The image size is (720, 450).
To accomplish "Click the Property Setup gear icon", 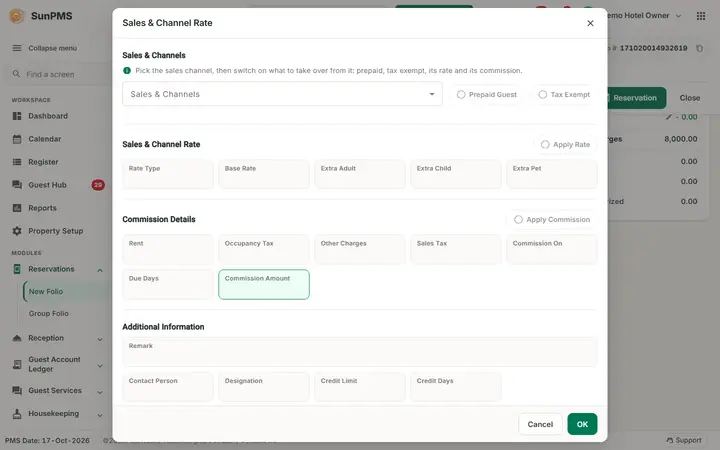I will tap(17, 231).
